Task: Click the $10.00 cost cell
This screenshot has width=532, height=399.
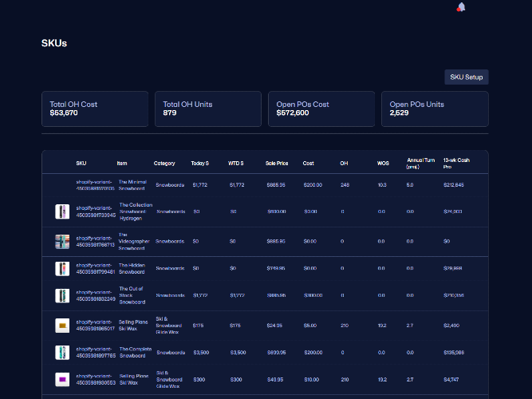Action: pos(312,379)
